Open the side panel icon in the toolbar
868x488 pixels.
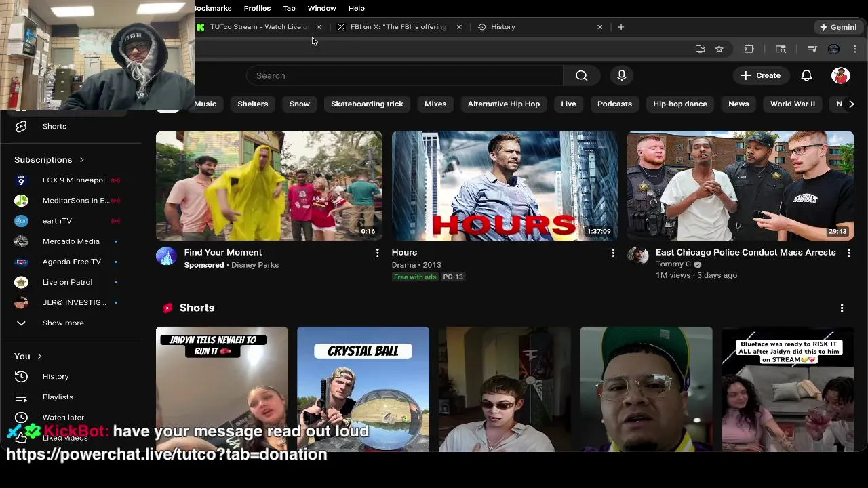[x=781, y=49]
